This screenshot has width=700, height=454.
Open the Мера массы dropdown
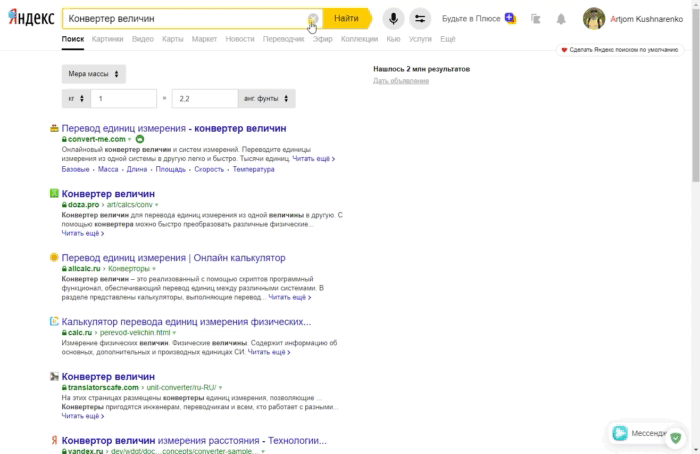click(93, 74)
